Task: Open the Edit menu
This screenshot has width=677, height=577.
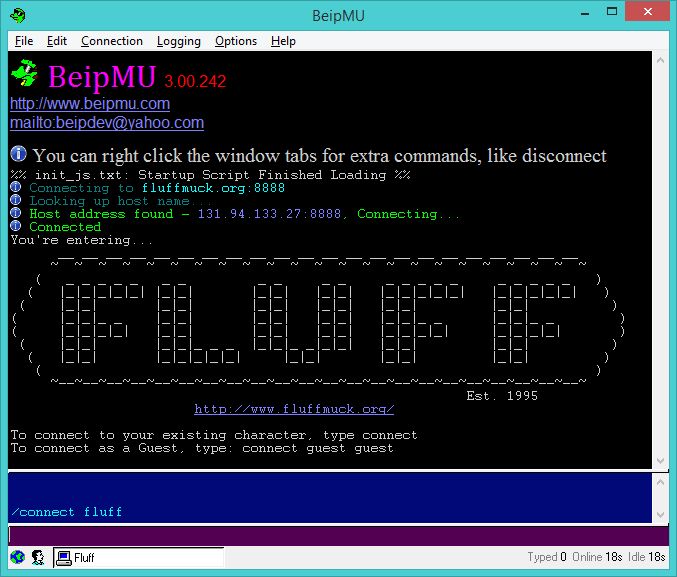Action: point(57,41)
